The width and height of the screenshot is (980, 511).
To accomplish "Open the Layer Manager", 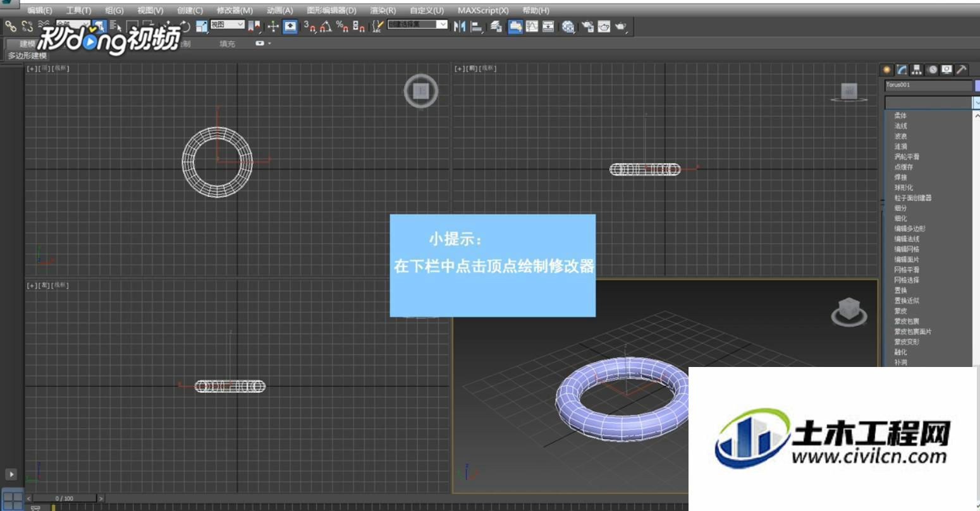I will pyautogui.click(x=496, y=26).
